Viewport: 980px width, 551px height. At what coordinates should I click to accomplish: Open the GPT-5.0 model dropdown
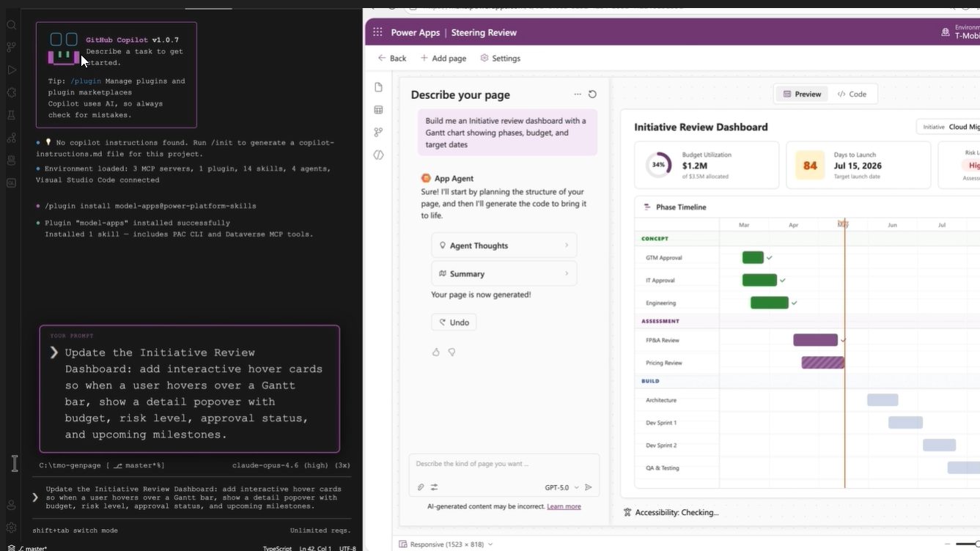(x=561, y=487)
